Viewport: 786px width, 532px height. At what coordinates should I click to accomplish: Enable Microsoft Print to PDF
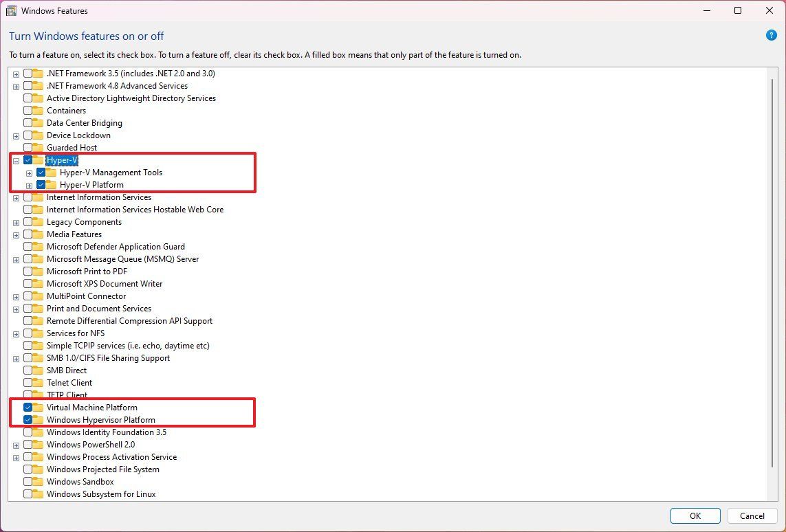click(28, 271)
